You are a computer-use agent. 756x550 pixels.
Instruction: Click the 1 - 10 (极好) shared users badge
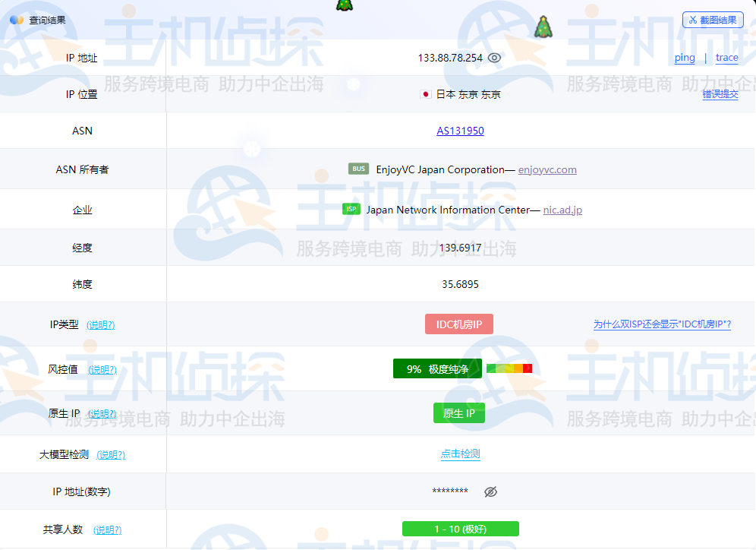click(x=459, y=529)
